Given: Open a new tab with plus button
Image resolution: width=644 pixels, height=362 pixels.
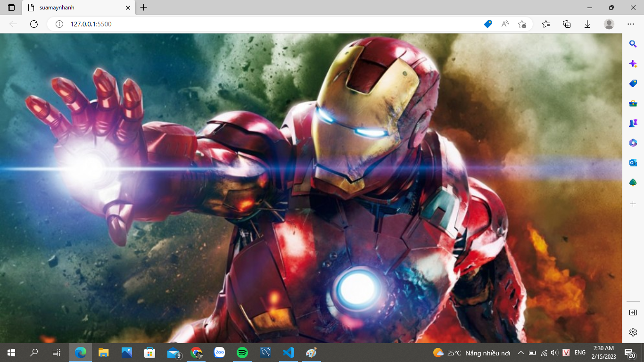Looking at the screenshot, I should 144,8.
